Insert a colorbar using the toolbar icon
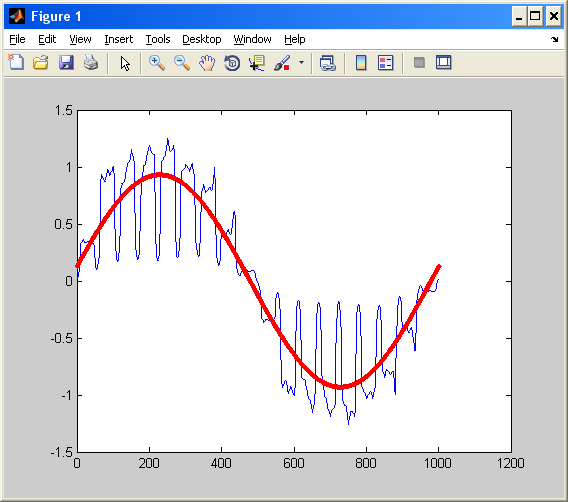 point(361,63)
